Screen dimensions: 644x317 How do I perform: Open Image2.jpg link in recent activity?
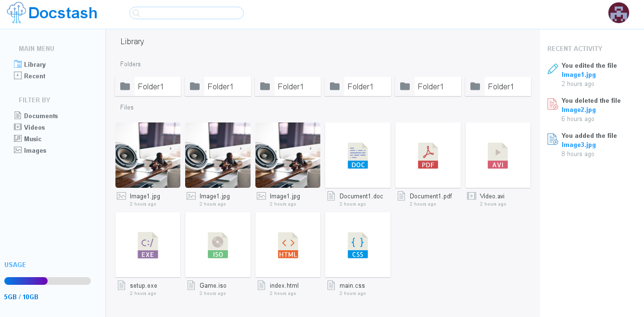click(x=579, y=110)
